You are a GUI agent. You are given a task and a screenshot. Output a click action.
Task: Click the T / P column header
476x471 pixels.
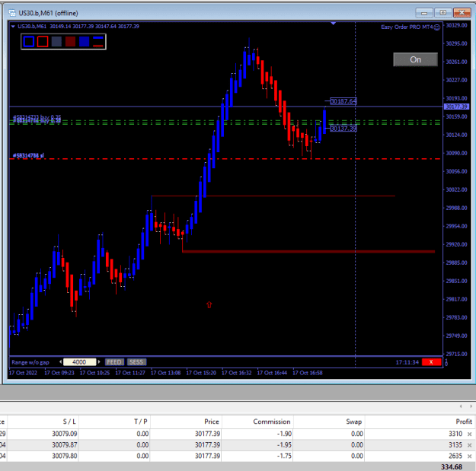[141, 422]
